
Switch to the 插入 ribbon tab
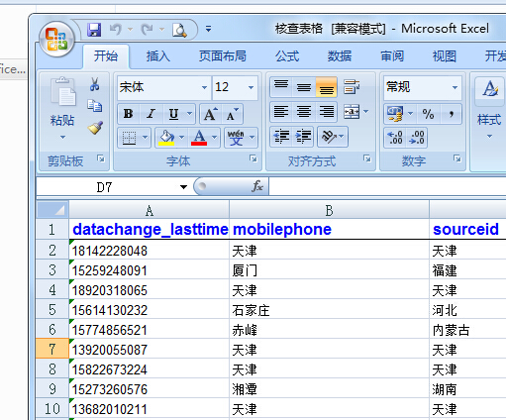(158, 56)
